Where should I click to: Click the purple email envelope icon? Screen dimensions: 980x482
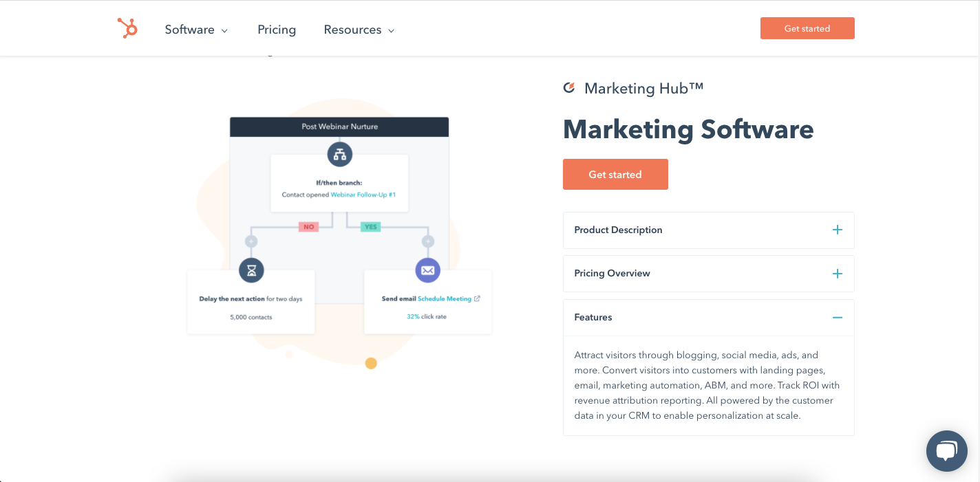(x=427, y=270)
